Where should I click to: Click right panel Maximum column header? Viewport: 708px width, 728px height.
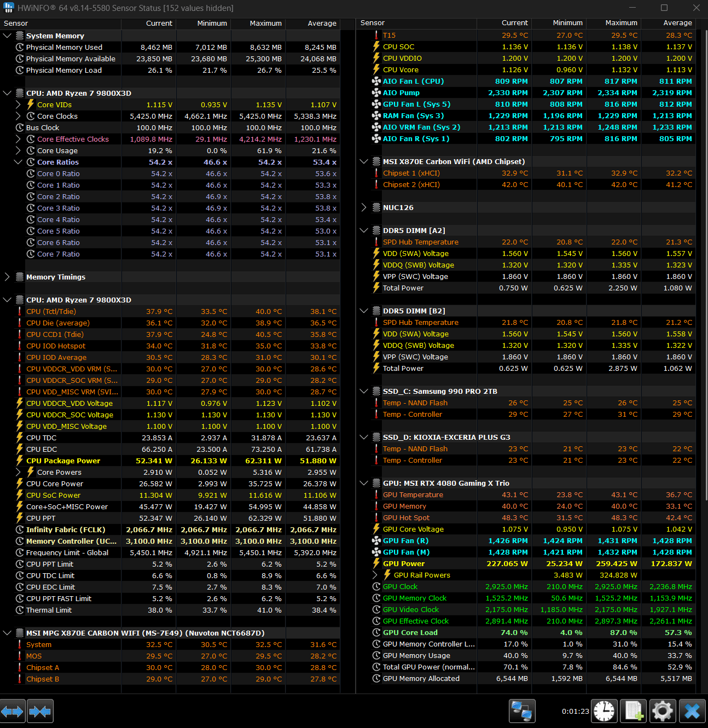pyautogui.click(x=613, y=23)
